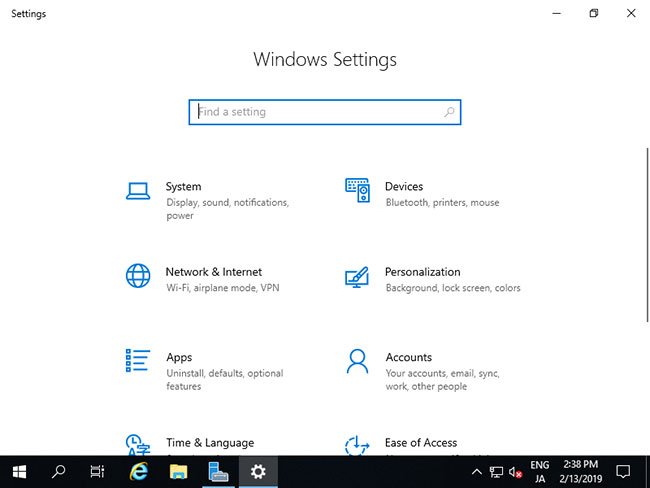
Task: Open the muted volume tray icon
Action: pos(515,472)
